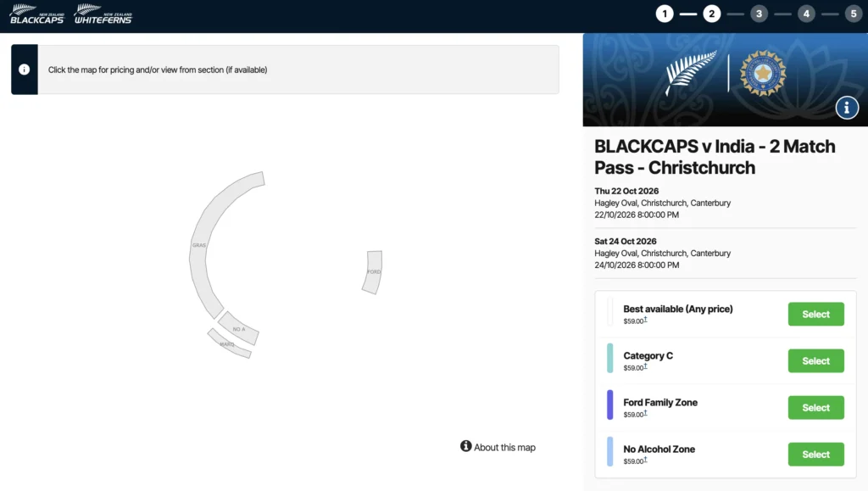Click the MARQ section on the map
The height and width of the screenshot is (491, 868).
point(228,343)
